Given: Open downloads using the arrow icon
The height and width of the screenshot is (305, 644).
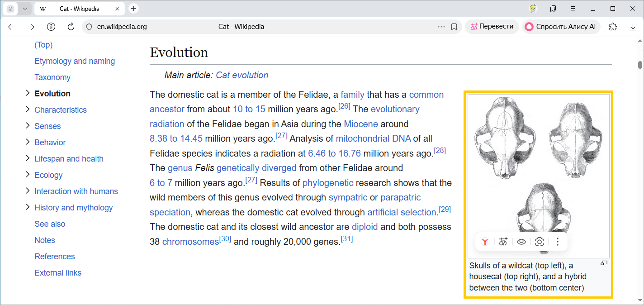Looking at the screenshot, I should pos(633,27).
